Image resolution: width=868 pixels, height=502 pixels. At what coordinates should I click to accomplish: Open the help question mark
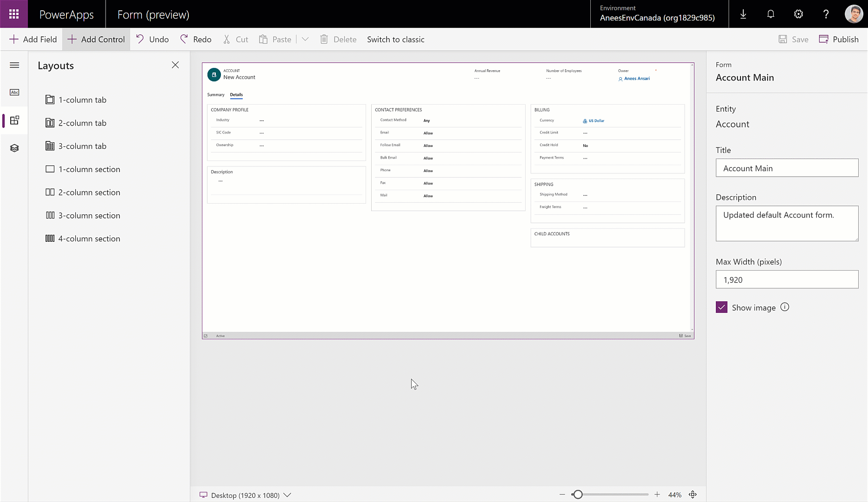pos(826,14)
